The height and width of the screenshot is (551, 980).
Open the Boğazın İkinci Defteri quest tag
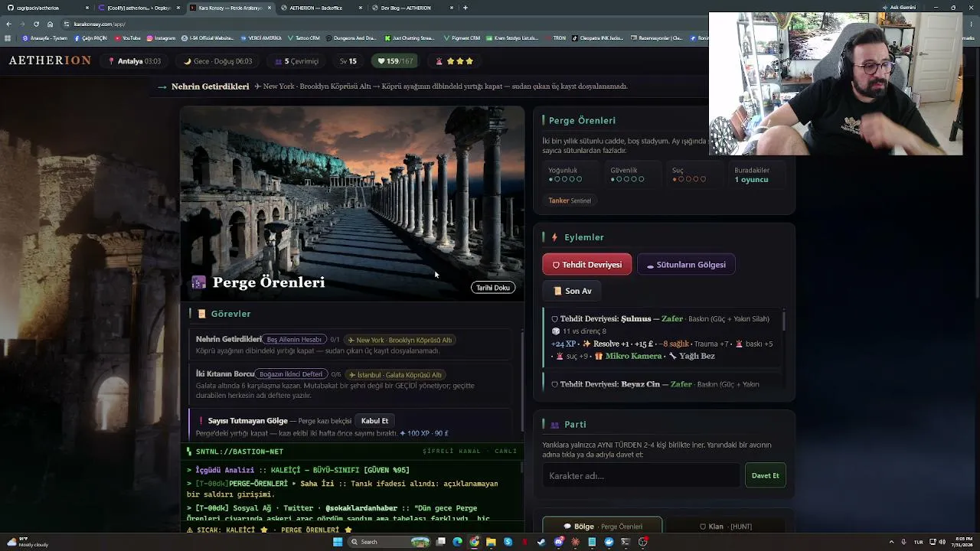pos(291,374)
